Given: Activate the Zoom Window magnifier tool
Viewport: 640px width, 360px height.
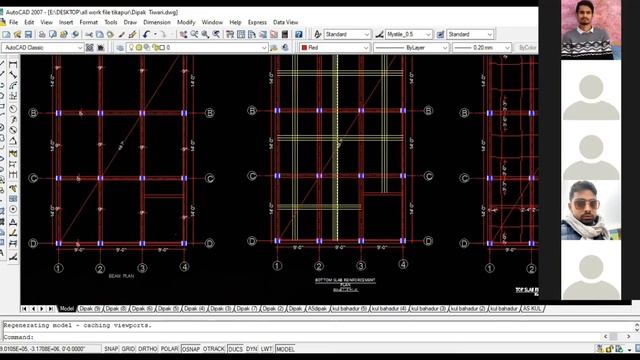Looking at the screenshot, I should click(205, 34).
